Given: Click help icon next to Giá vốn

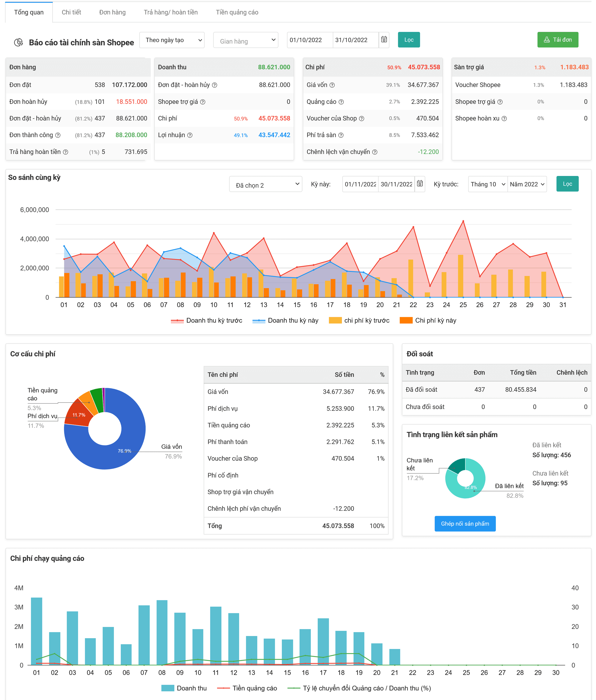Looking at the screenshot, I should (332, 85).
